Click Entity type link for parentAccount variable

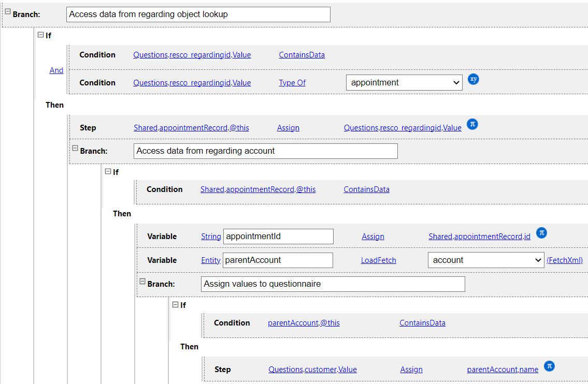(211, 260)
